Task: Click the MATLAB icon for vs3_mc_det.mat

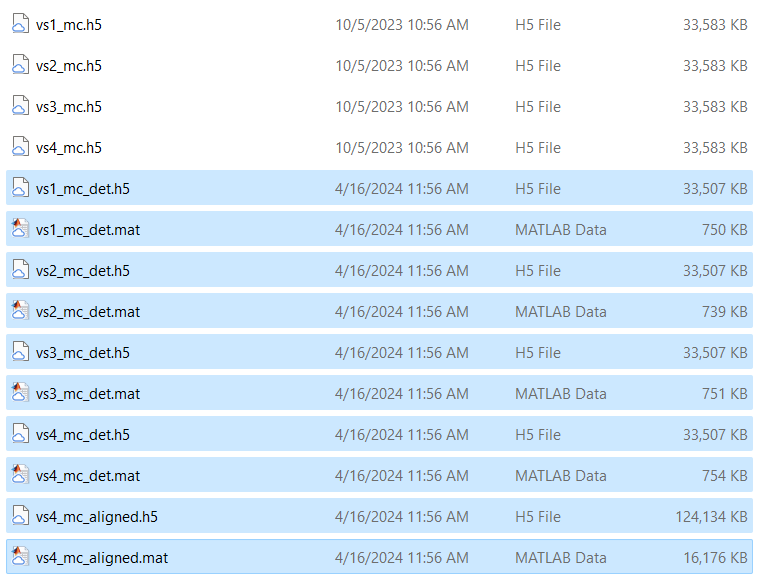Action: (x=20, y=393)
